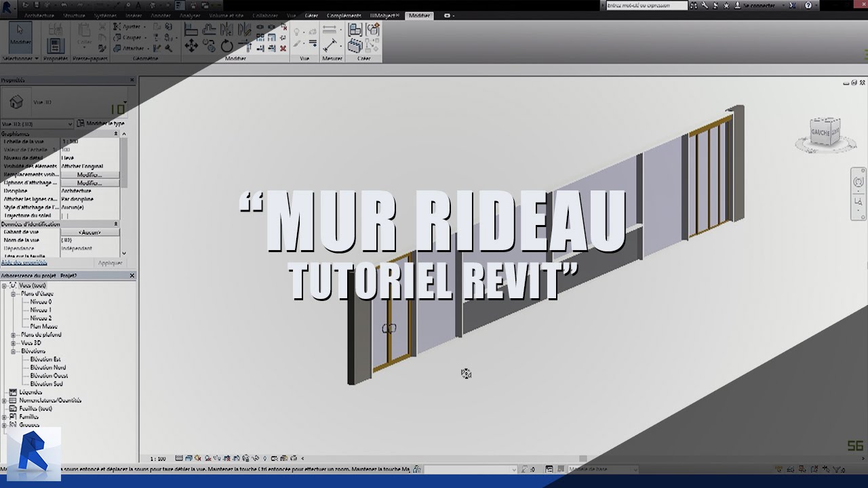Screen dimensions: 868x488
Task: Click the Create parts brick icon
Action: (355, 45)
